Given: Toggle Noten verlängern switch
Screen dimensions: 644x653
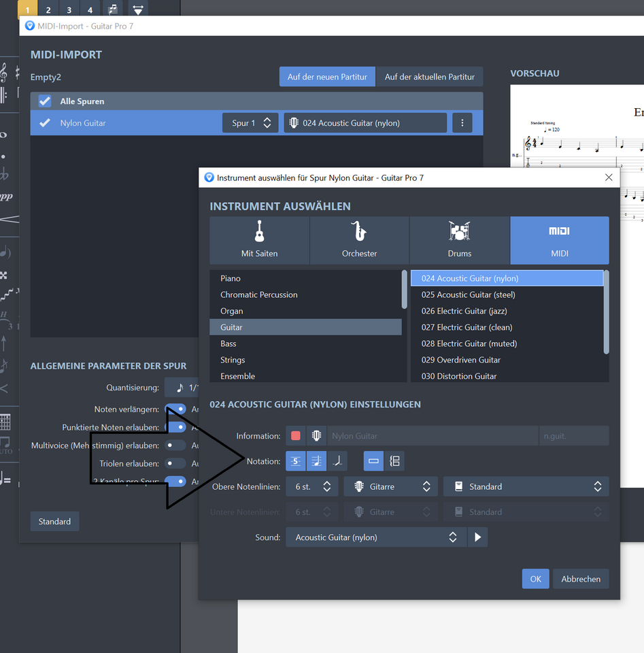Looking at the screenshot, I should pos(175,409).
